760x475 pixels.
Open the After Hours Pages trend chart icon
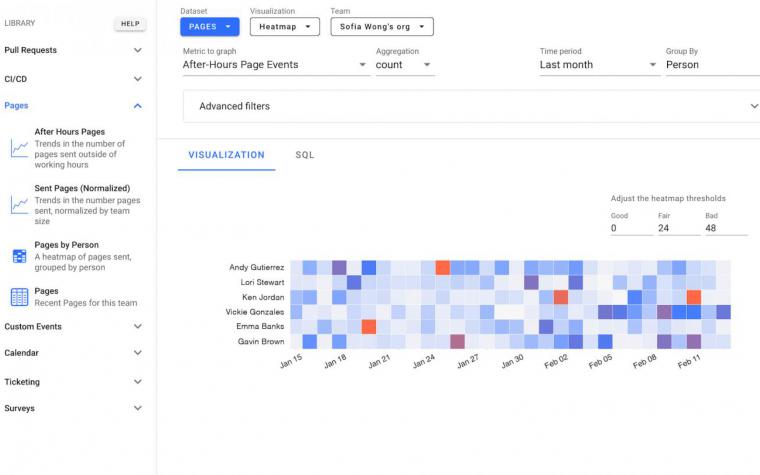[x=19, y=148]
